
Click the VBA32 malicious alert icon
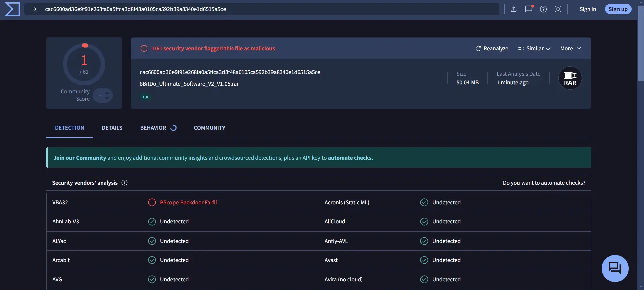tap(152, 202)
